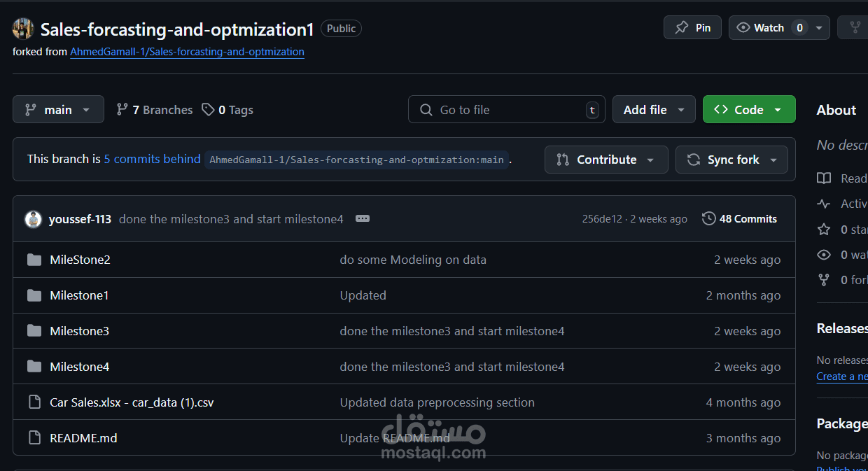Click the pull request icon on Contribute
The image size is (868, 471).
point(563,160)
